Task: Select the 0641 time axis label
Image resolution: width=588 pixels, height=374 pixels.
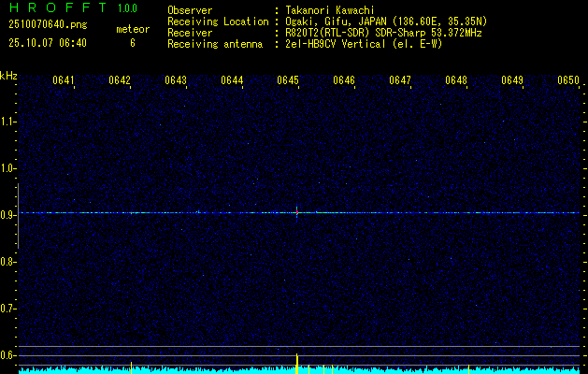Action: (64, 79)
